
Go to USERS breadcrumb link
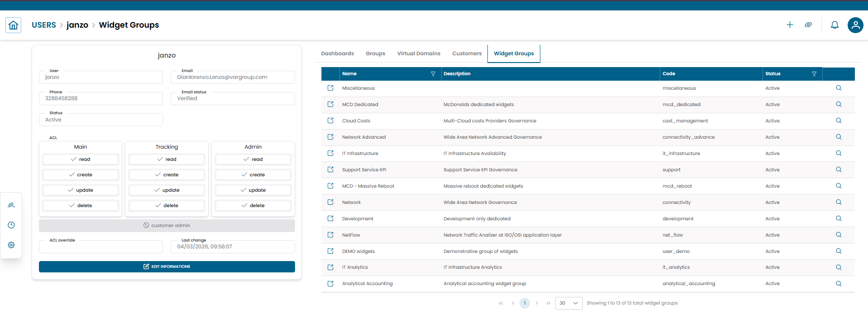click(44, 25)
